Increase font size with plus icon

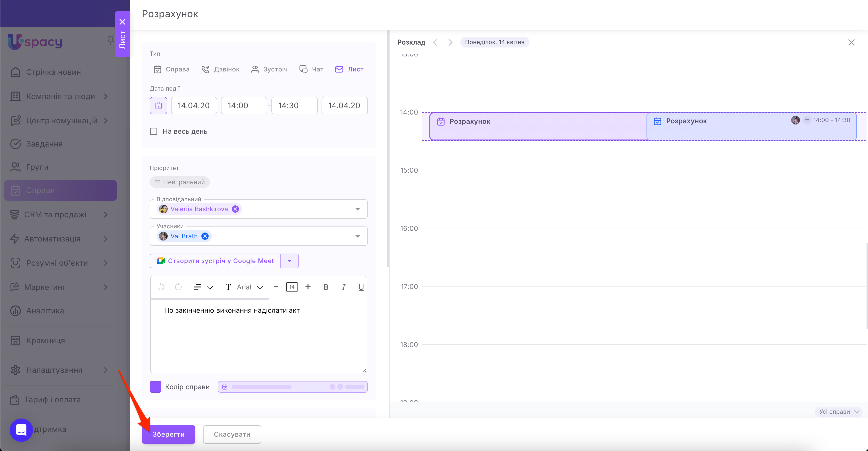pyautogui.click(x=308, y=287)
